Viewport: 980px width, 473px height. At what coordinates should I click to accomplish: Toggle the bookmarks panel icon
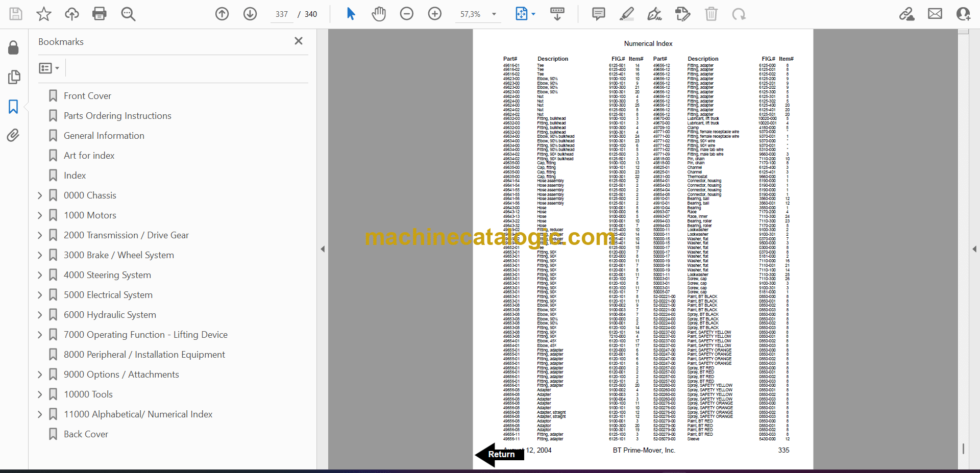(x=13, y=107)
